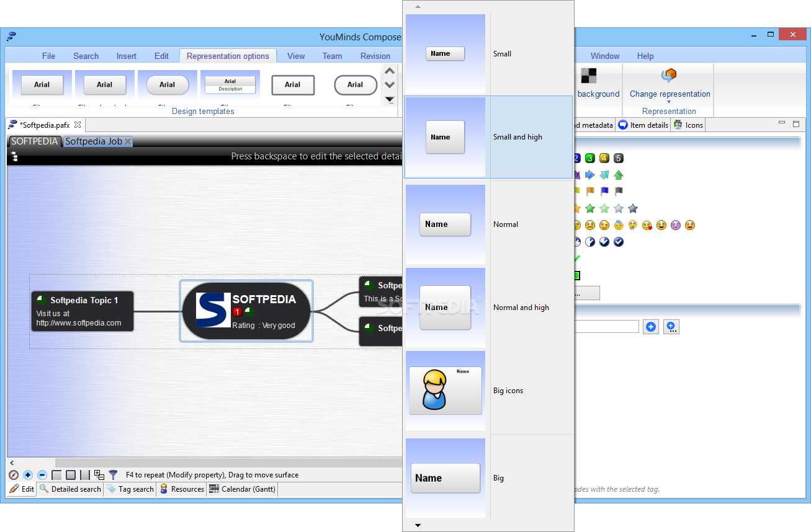
Task: Click the up arrow atop the size list
Action: [418, 7]
